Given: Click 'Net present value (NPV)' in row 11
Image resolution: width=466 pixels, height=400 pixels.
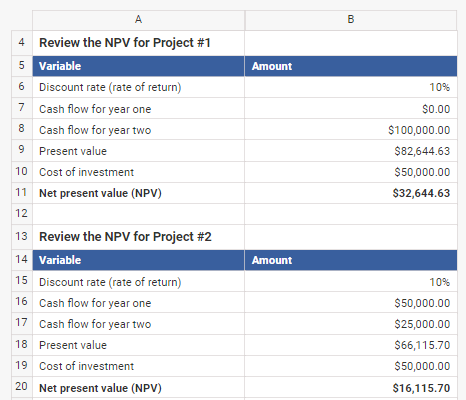Looking at the screenshot, I should point(138,193).
